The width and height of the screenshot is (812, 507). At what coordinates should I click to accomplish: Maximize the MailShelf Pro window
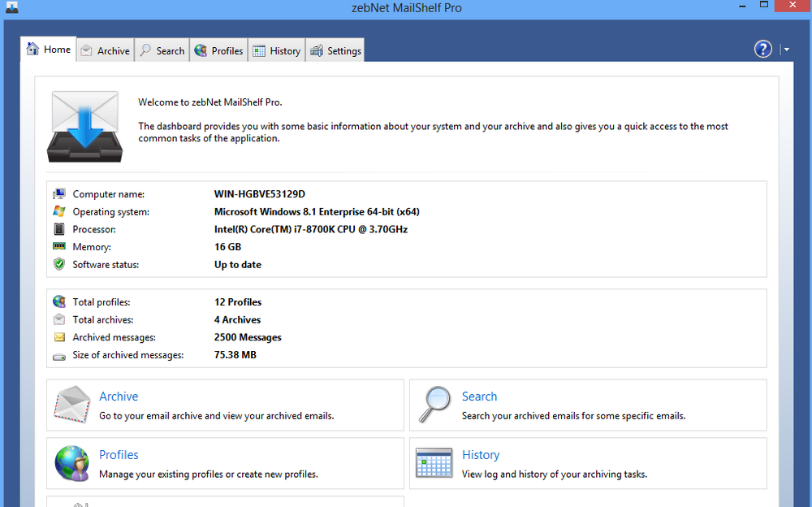(764, 5)
